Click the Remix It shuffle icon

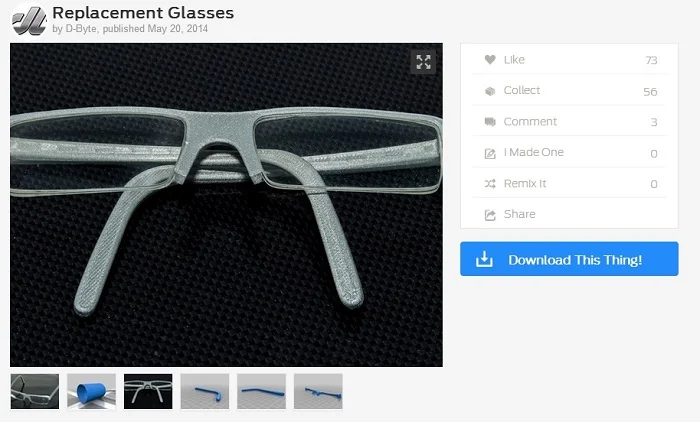click(x=490, y=184)
